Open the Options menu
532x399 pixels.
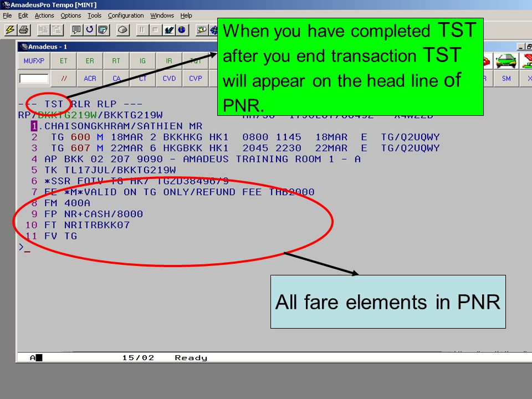(x=70, y=16)
